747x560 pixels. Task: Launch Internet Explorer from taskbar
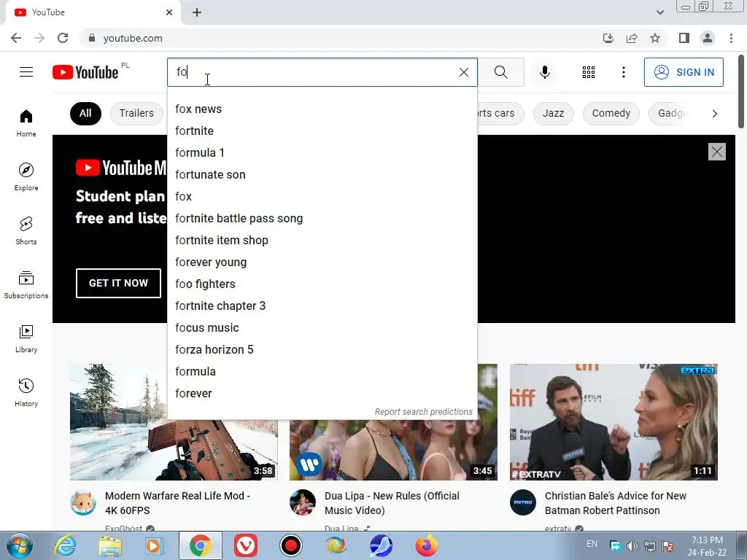point(65,545)
